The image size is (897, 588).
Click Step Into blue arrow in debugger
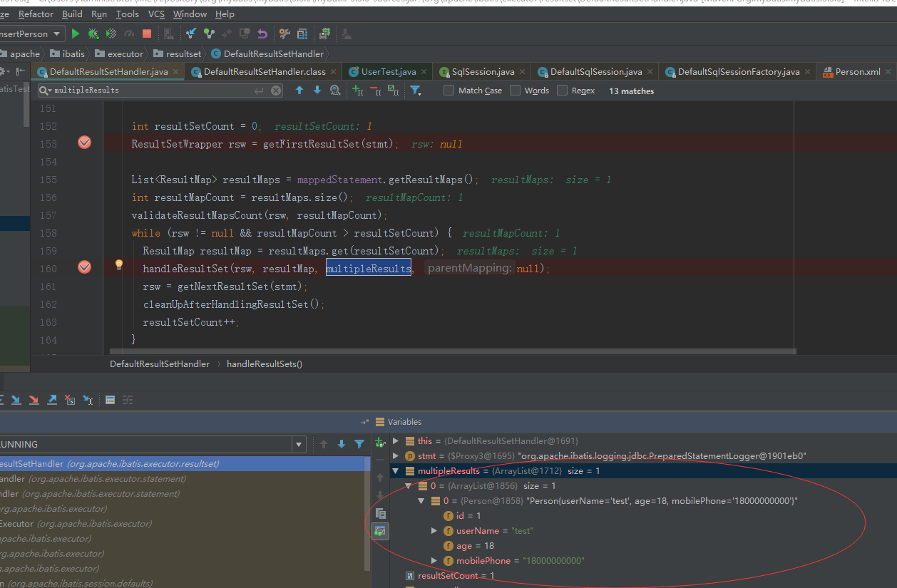point(16,400)
